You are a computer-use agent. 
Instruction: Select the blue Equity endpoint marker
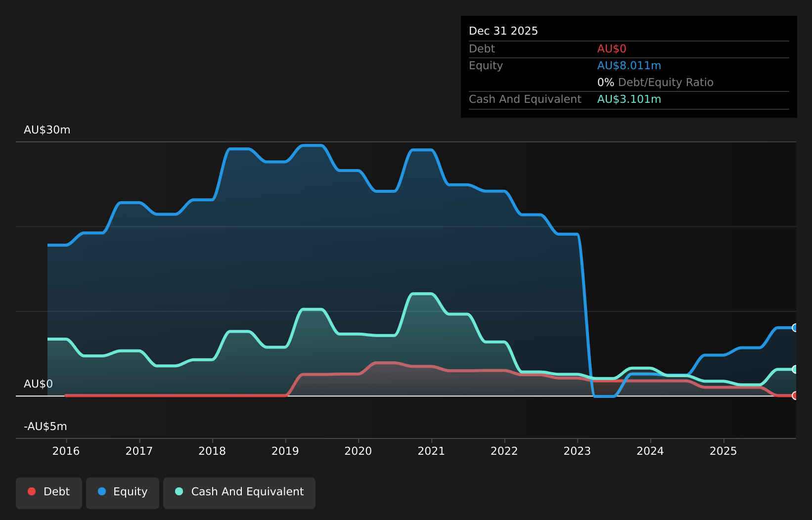pos(795,328)
